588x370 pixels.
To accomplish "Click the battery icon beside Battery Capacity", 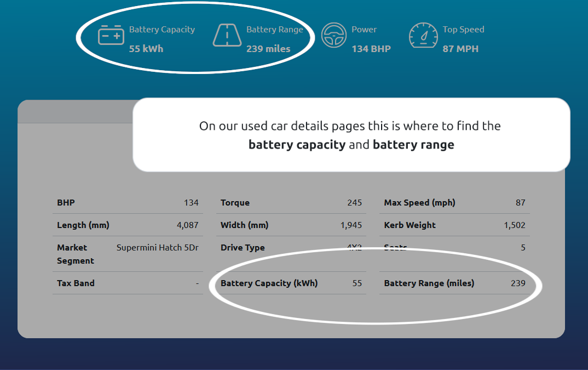I will point(111,35).
